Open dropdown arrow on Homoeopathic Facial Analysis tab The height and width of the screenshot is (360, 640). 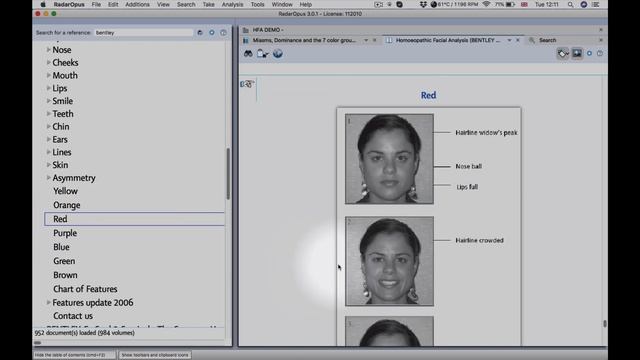click(509, 40)
